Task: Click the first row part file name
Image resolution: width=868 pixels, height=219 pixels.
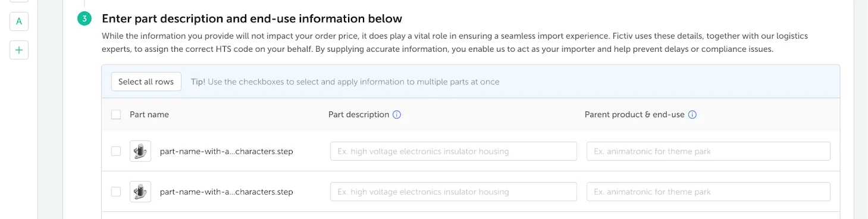Action: (227, 151)
